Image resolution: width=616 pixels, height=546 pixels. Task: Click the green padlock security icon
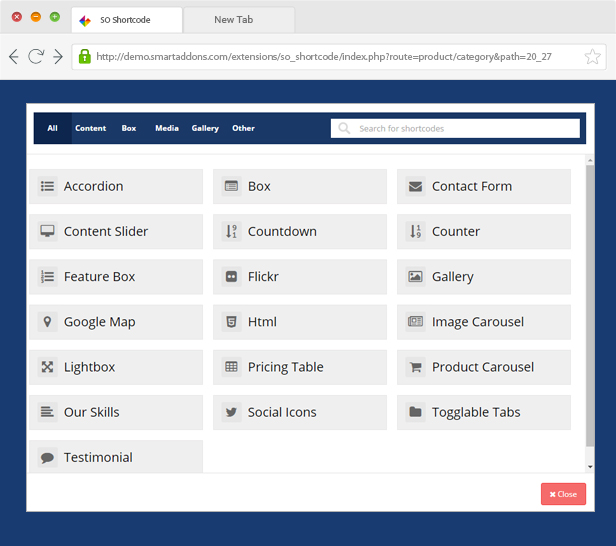84,57
